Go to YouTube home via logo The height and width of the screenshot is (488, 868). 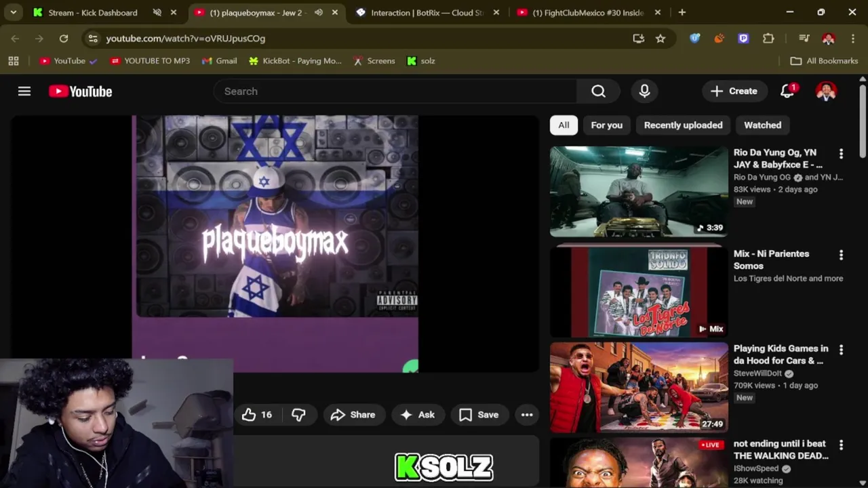(x=80, y=91)
